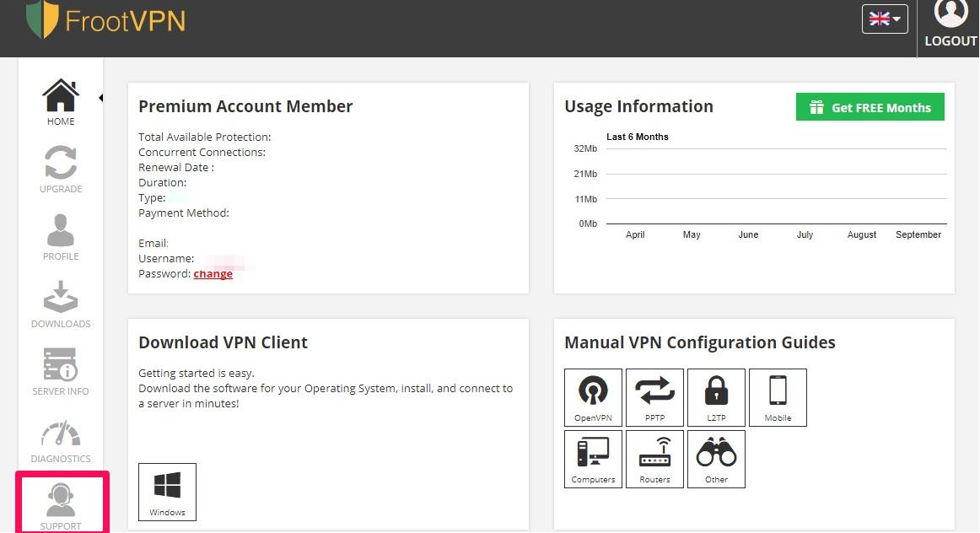Open the Routers configuration guide
The image size is (980, 533).
[654, 459]
